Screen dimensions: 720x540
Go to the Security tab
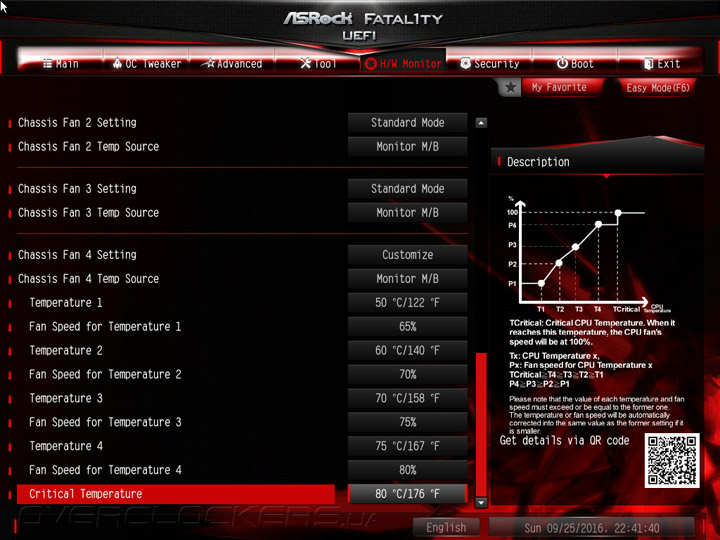tap(489, 63)
